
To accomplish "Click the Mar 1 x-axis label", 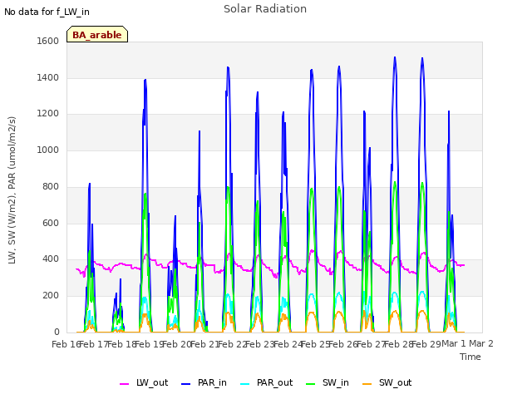I will coord(454,344).
